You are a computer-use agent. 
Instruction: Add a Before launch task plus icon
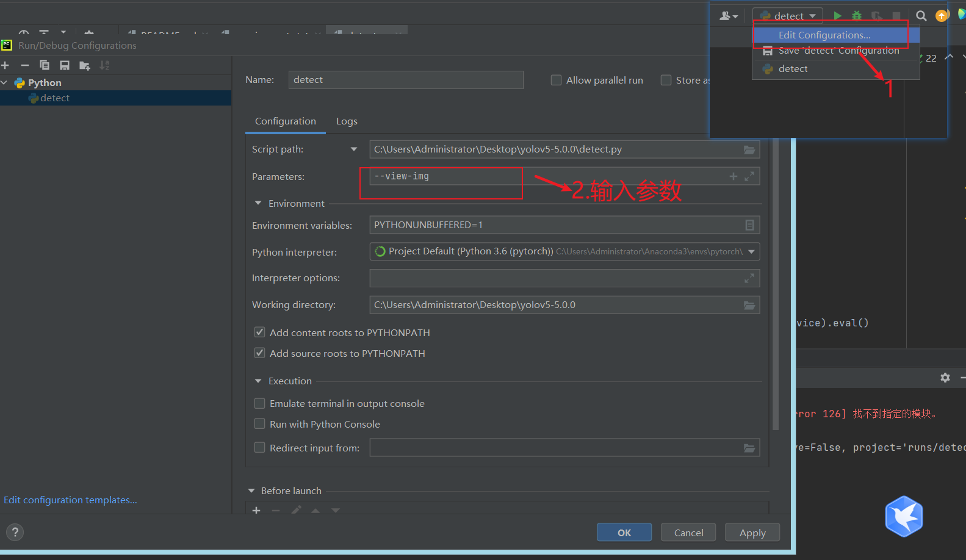point(256,510)
